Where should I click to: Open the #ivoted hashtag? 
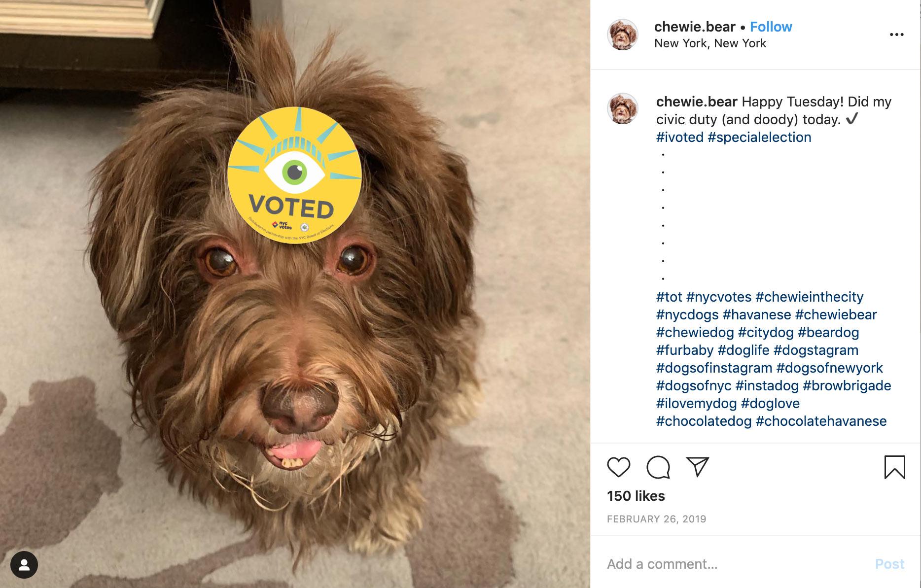679,137
